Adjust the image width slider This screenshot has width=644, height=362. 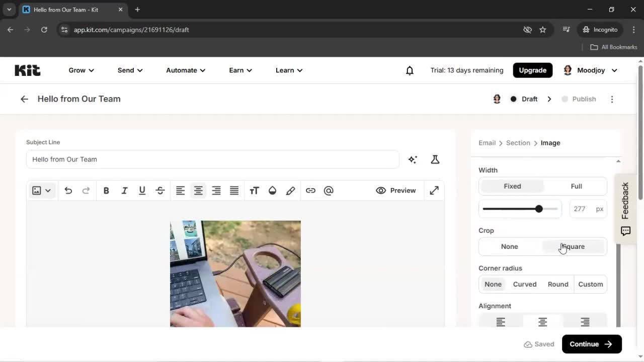(x=538, y=209)
